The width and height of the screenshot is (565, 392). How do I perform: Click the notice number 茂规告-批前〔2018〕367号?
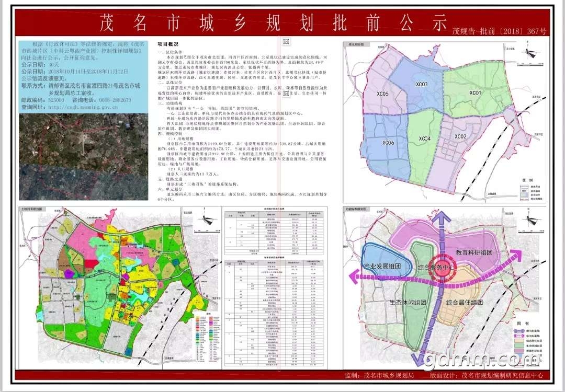pyautogui.click(x=499, y=31)
